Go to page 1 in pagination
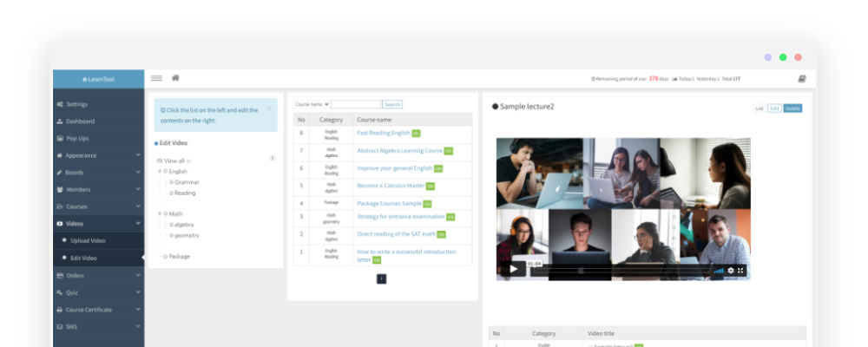 [x=381, y=279]
